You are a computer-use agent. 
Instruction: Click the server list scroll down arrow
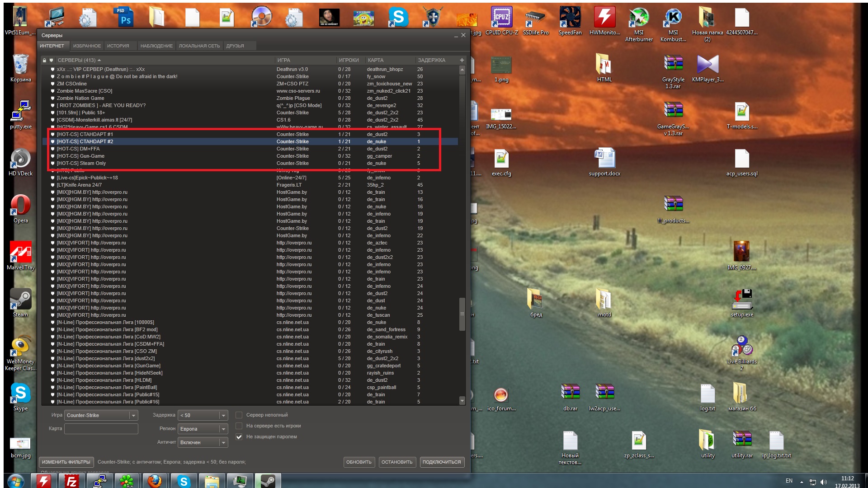[x=462, y=401]
